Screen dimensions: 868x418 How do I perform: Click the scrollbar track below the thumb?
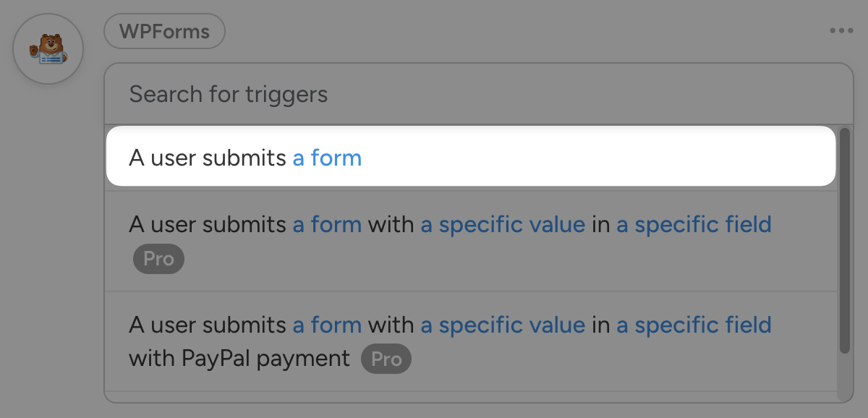[844, 376]
